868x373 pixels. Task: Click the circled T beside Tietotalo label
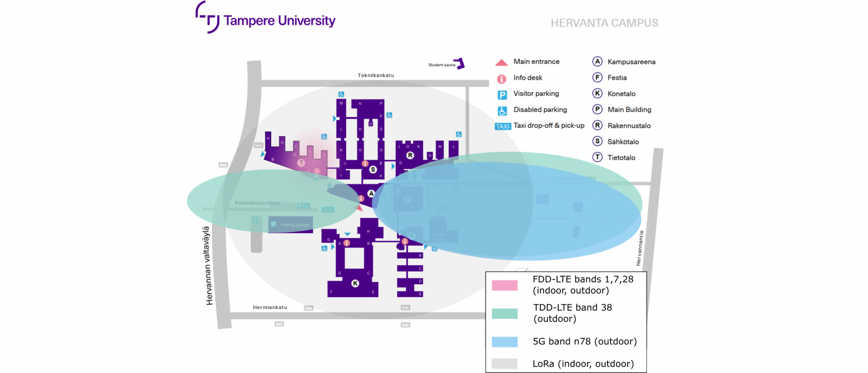click(597, 157)
